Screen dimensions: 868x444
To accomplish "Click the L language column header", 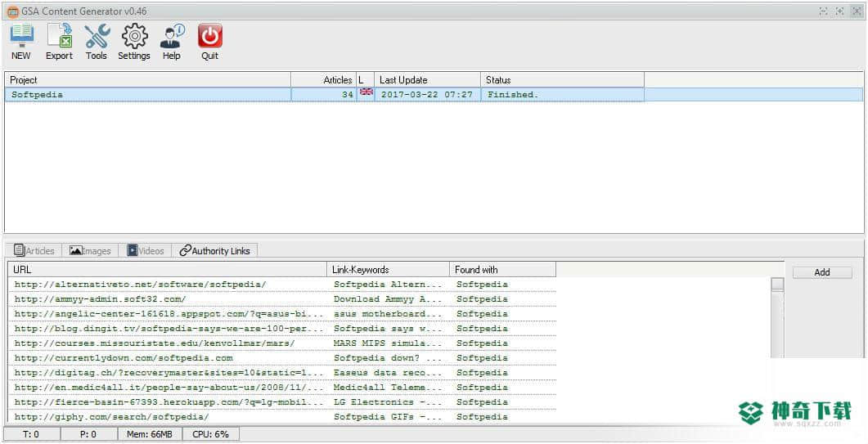I will coord(366,79).
